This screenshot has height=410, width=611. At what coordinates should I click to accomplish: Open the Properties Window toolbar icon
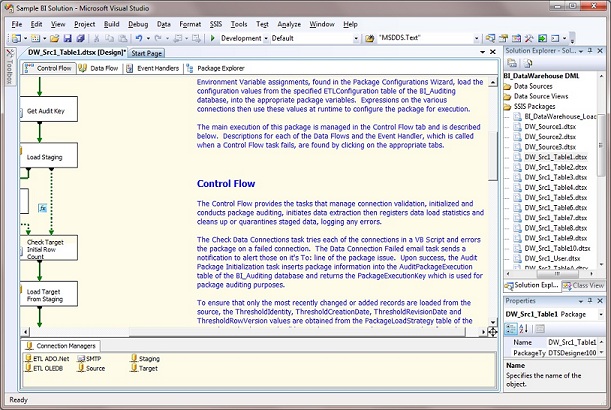[x=503, y=38]
